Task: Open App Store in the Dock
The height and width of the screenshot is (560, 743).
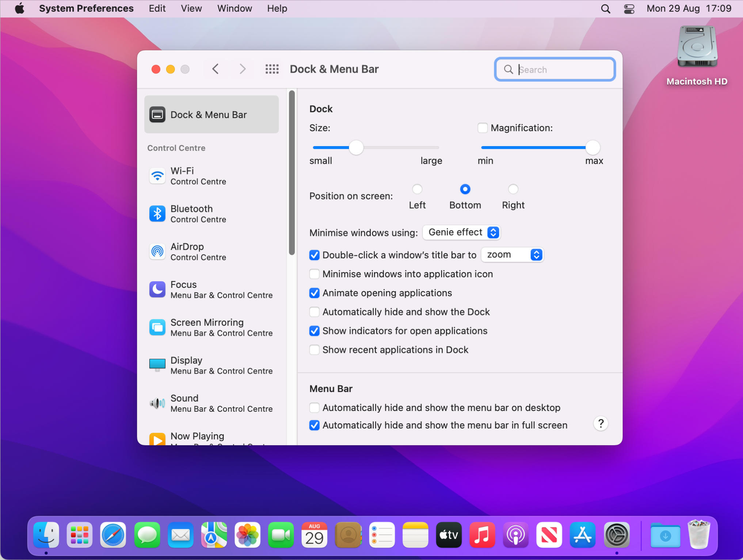Action: [x=583, y=535]
